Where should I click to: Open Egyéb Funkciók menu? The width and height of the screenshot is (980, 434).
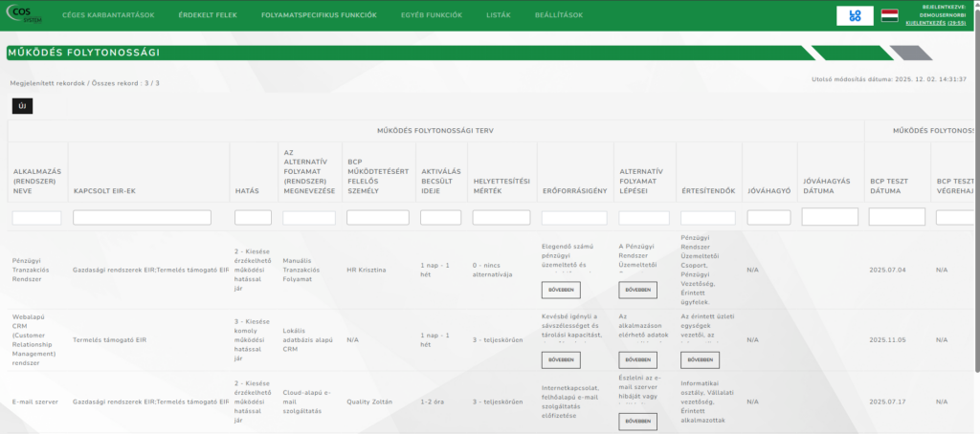pyautogui.click(x=432, y=15)
